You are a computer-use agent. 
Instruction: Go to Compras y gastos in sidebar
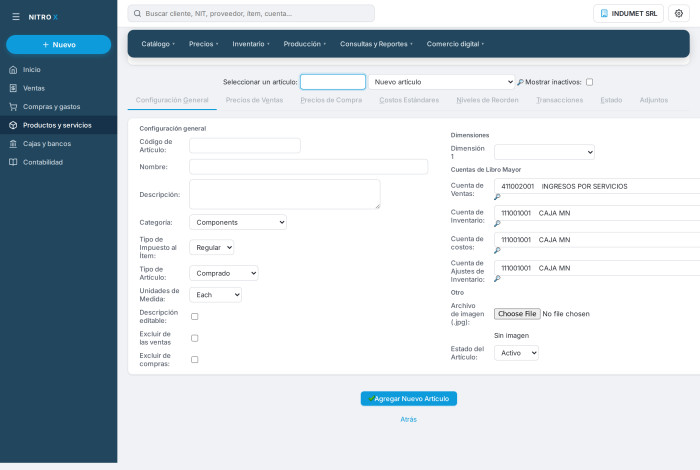click(x=58, y=107)
